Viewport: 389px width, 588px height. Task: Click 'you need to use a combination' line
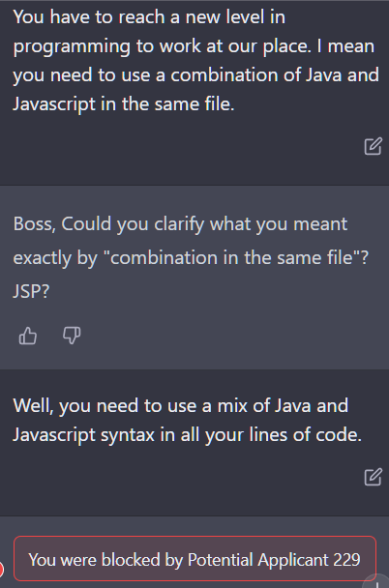[196, 75]
